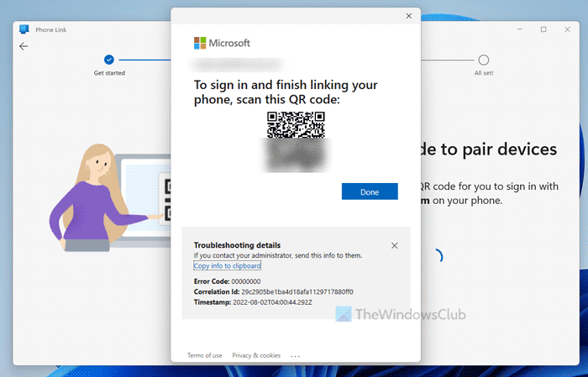Close the Phone Link window
588x377 pixels.
coord(567,29)
